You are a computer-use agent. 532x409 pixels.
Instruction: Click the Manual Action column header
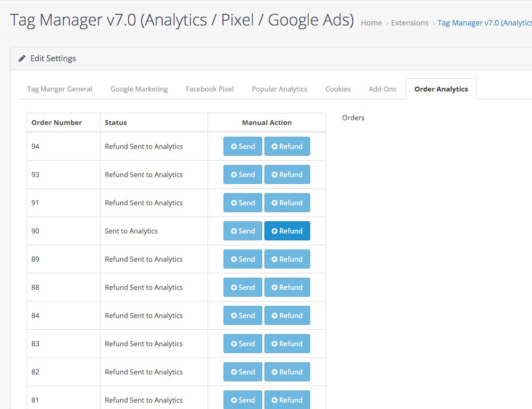tap(267, 122)
